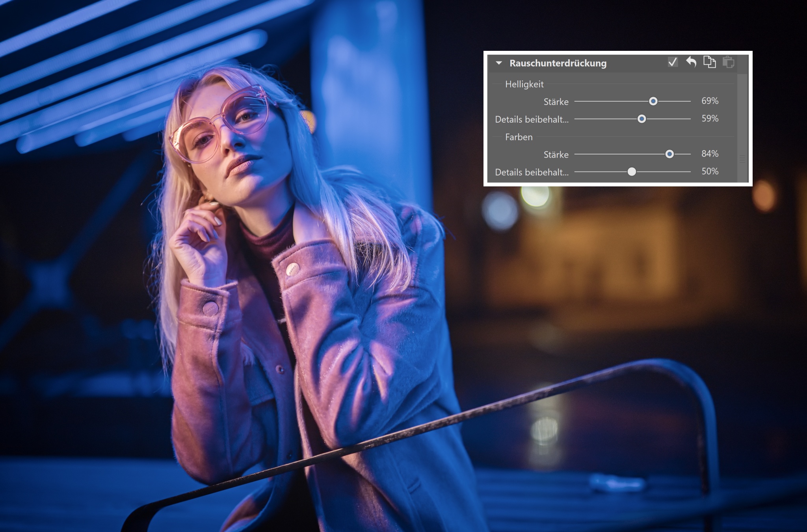807x532 pixels.
Task: Paste settings into the Rauschunterdrückung panel
Action: [x=728, y=62]
